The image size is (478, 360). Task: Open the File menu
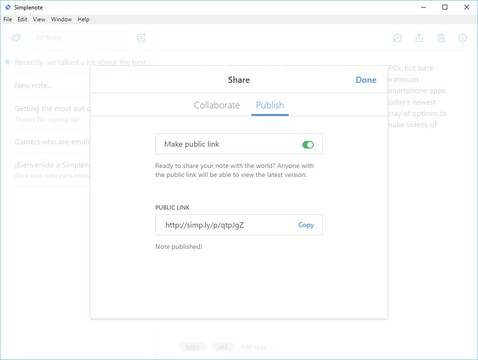(8, 19)
